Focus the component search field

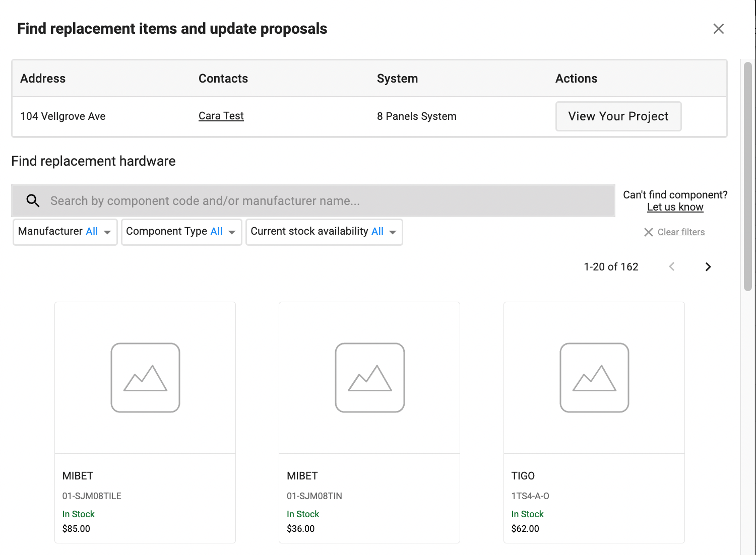pyautogui.click(x=313, y=201)
